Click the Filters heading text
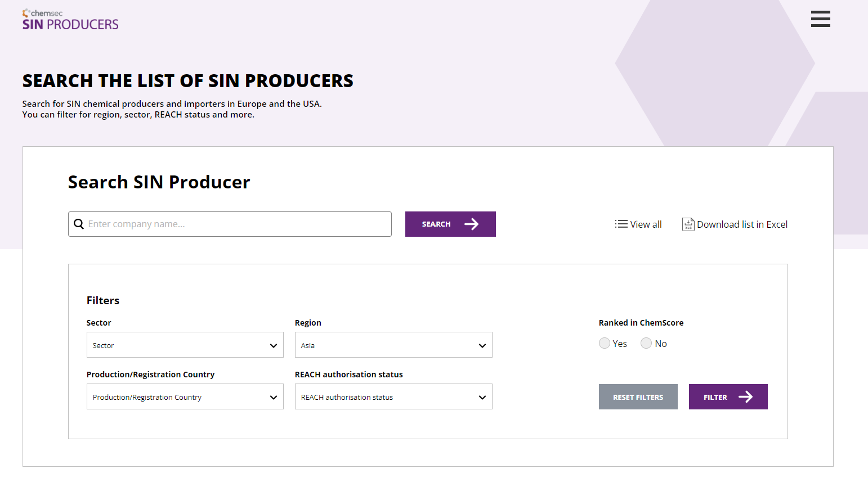Viewport: 868px width, 478px height. point(103,300)
